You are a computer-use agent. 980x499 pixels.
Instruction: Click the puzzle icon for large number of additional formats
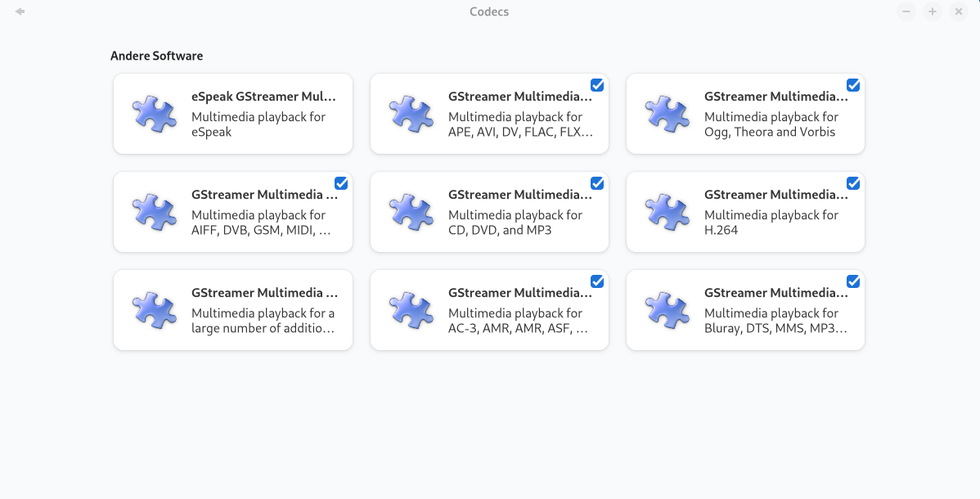point(155,310)
